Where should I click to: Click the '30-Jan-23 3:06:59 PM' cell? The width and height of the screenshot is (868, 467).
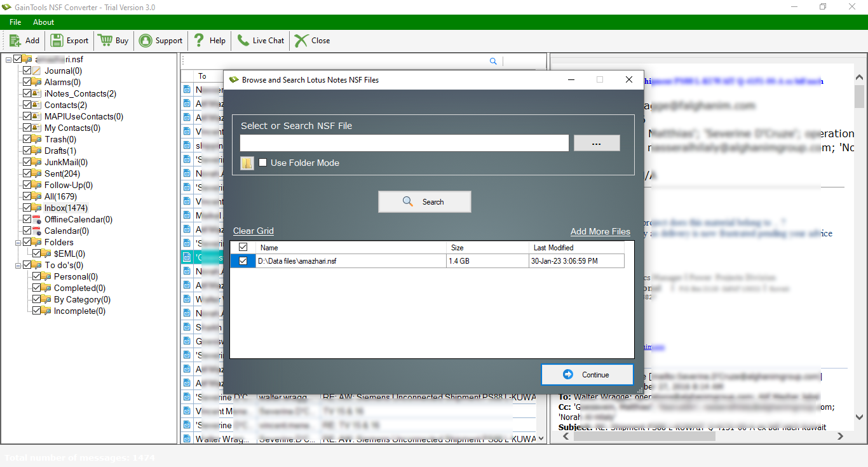pos(576,261)
